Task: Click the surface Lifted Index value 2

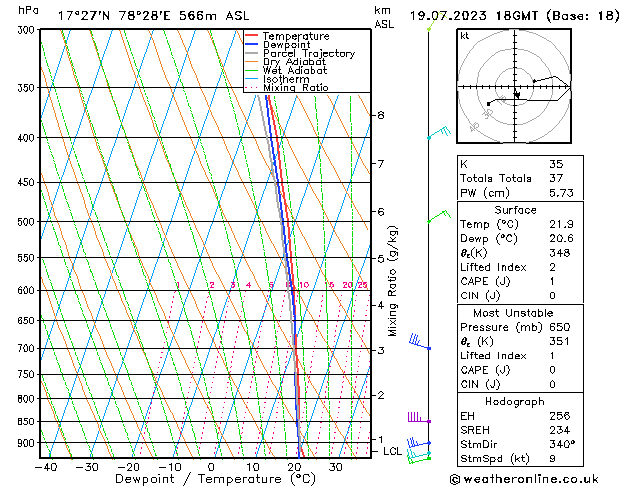Action: (x=552, y=267)
